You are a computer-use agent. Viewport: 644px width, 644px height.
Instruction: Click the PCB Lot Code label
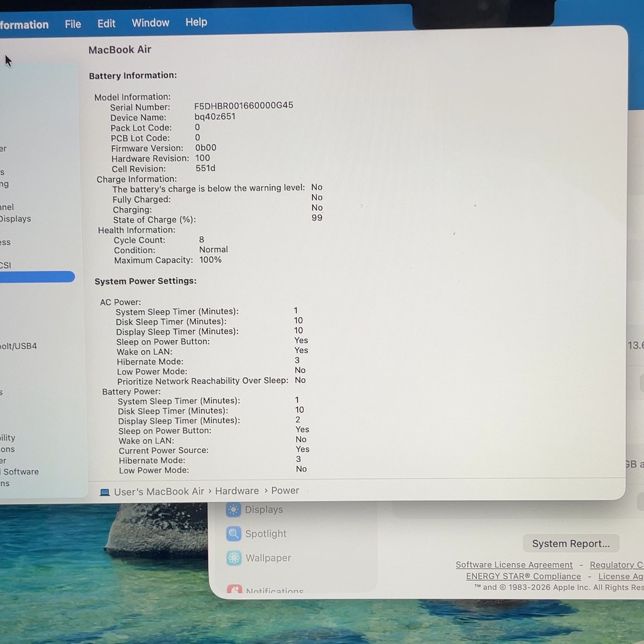[140, 138]
